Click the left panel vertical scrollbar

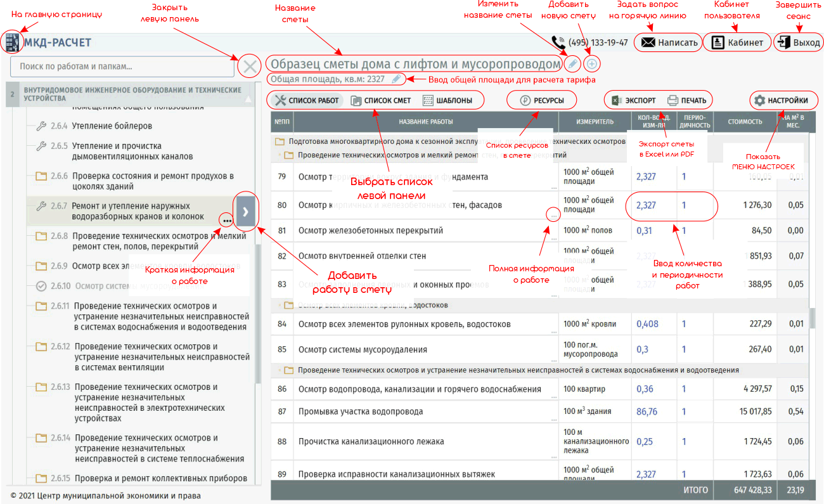coord(258,314)
